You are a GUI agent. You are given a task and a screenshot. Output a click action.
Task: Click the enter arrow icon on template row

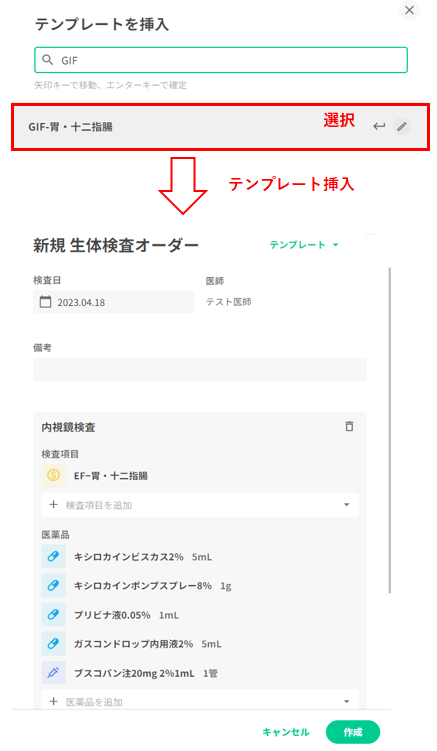[x=379, y=127]
